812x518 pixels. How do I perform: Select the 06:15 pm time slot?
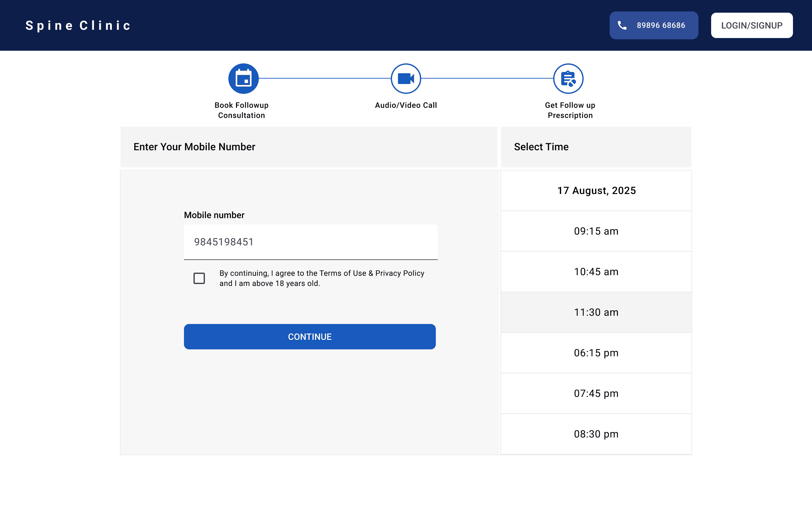pos(596,353)
